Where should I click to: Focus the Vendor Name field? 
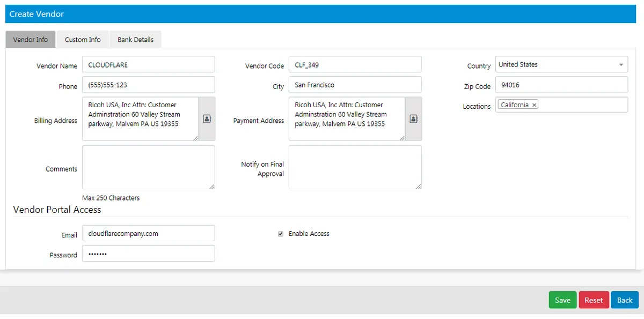[149, 64]
